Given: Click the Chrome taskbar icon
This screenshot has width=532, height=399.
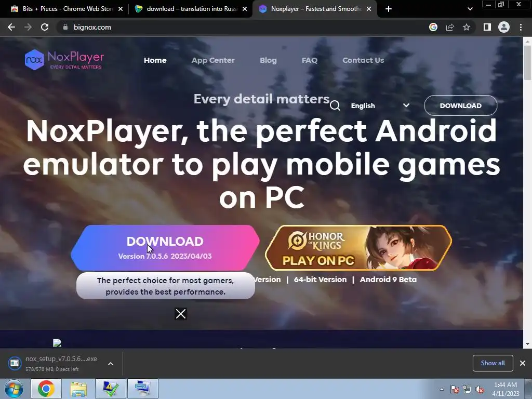Looking at the screenshot, I should click(x=46, y=389).
